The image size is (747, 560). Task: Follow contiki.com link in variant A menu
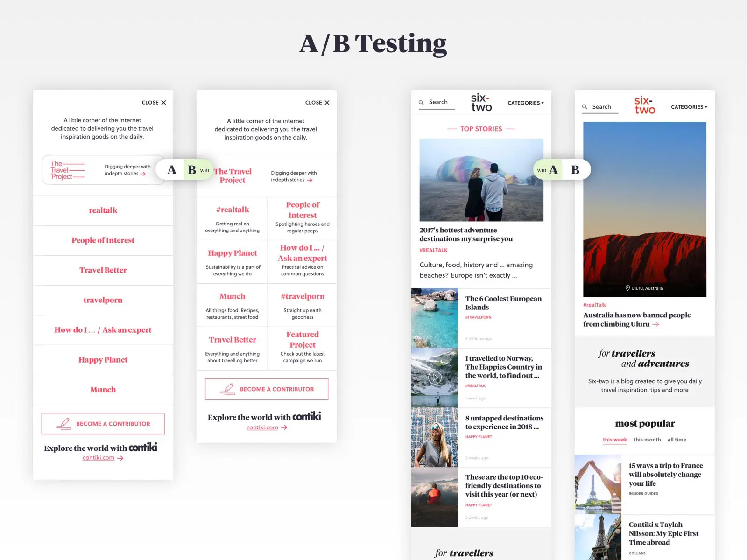click(x=99, y=458)
